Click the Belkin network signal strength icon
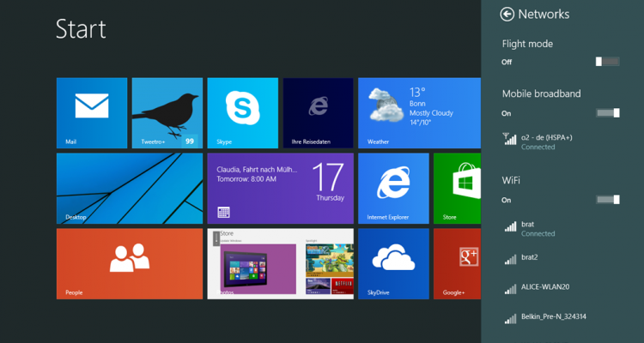 [x=511, y=318]
